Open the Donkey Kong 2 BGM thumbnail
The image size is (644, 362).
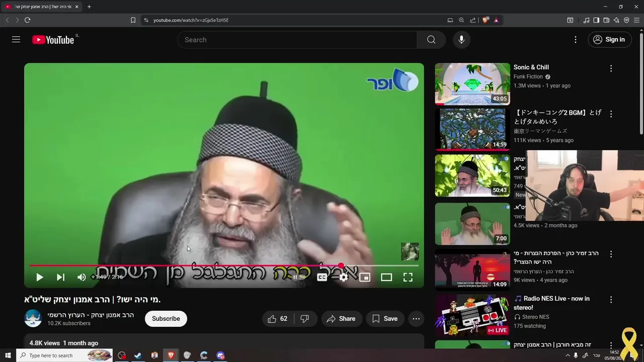pos(472,129)
